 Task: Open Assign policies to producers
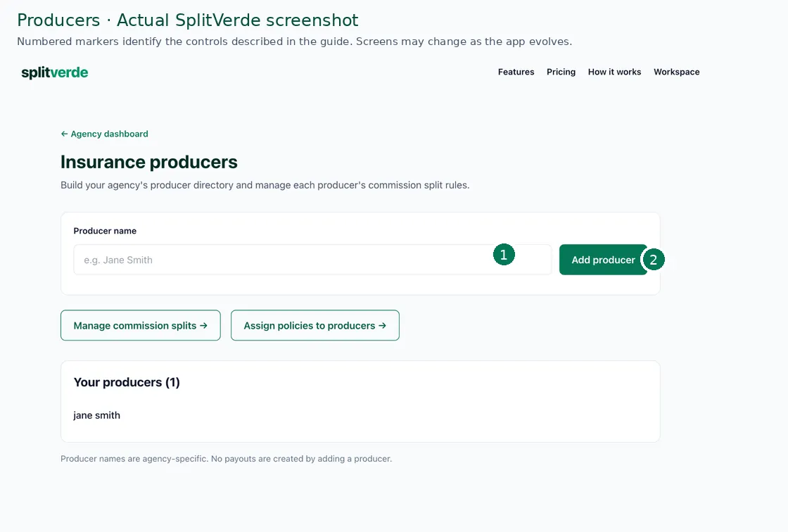[x=315, y=325]
